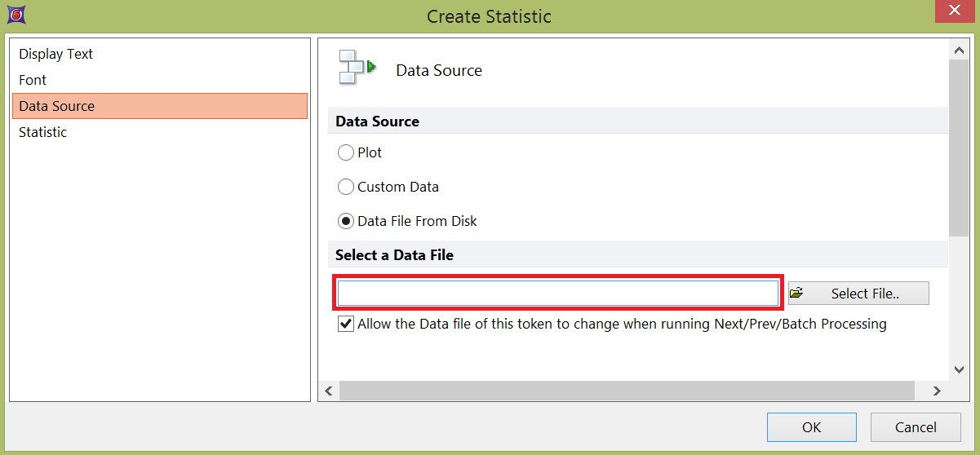980x455 pixels.
Task: Close the Create Statistic dialog
Action: (x=956, y=15)
